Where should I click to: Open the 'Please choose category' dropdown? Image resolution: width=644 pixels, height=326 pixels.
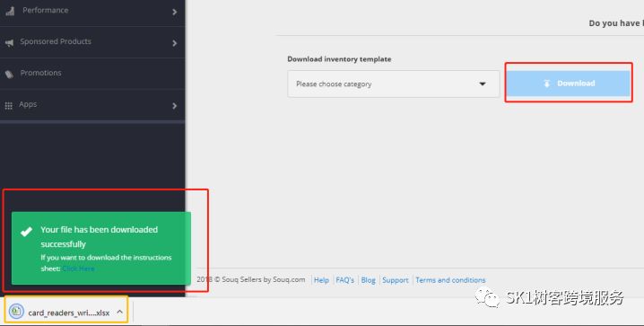click(393, 84)
